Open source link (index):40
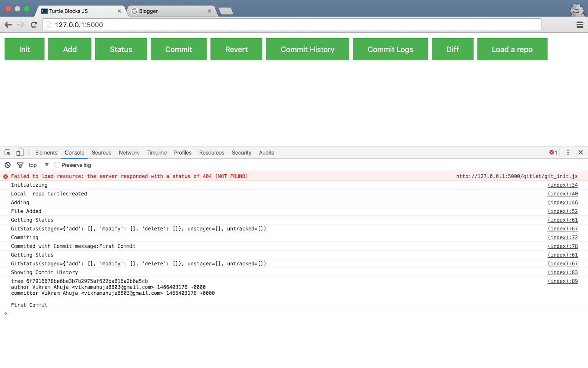 [x=563, y=194]
